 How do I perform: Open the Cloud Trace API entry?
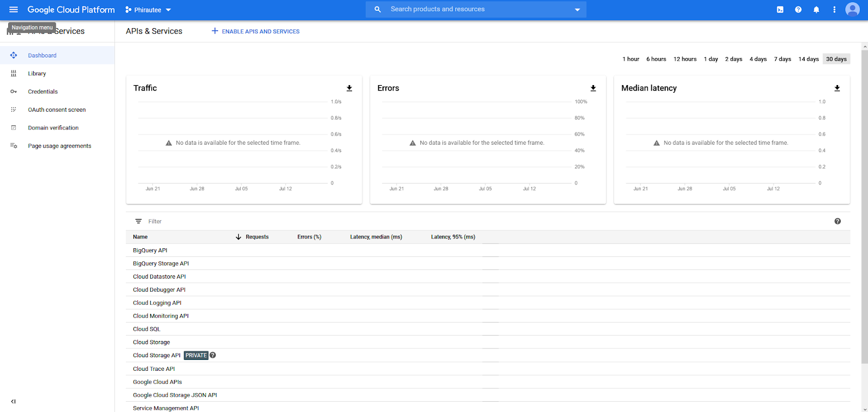pyautogui.click(x=154, y=369)
